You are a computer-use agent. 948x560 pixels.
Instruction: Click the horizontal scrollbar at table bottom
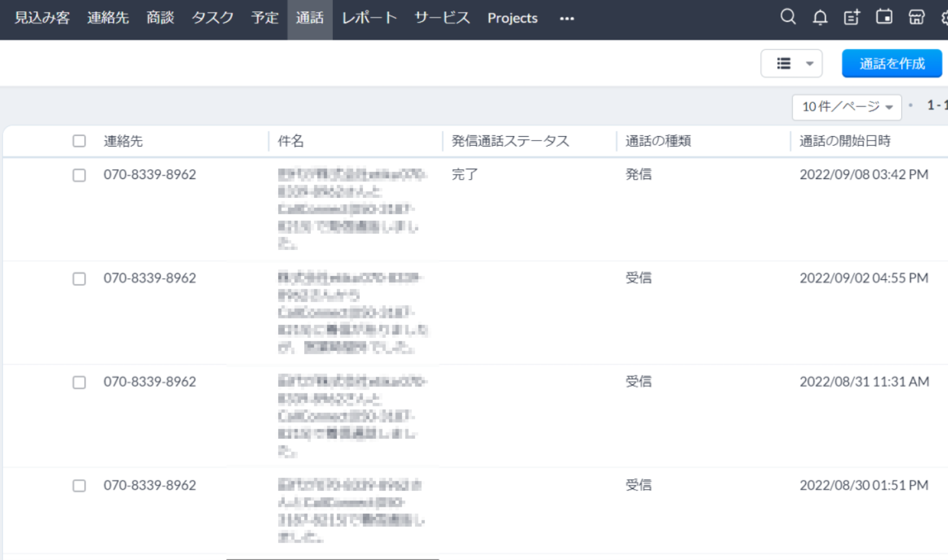[332, 558]
